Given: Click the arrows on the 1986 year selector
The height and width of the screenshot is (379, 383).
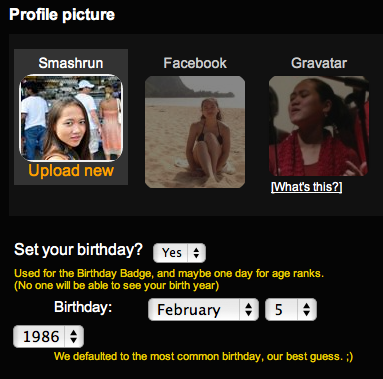Looking at the screenshot, I should click(x=74, y=336).
